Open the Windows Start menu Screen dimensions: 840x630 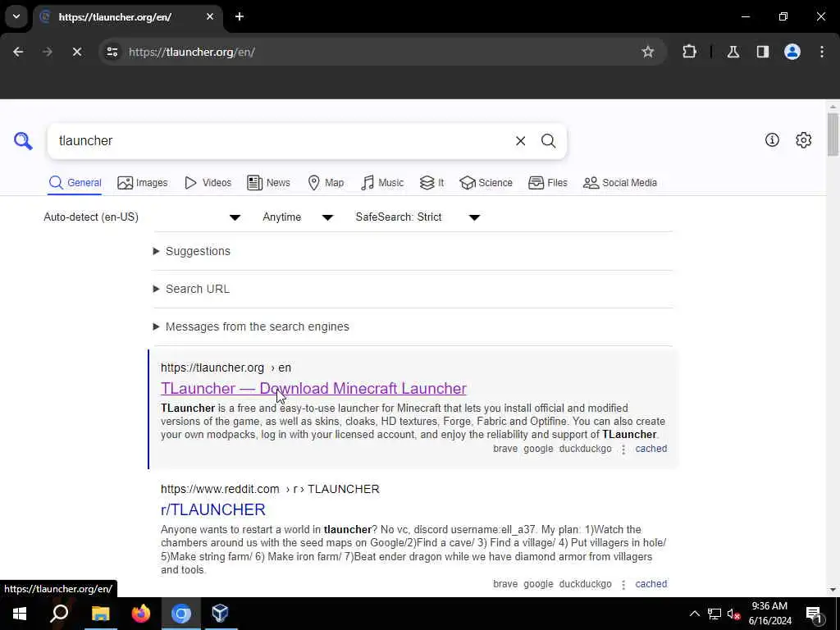click(20, 614)
